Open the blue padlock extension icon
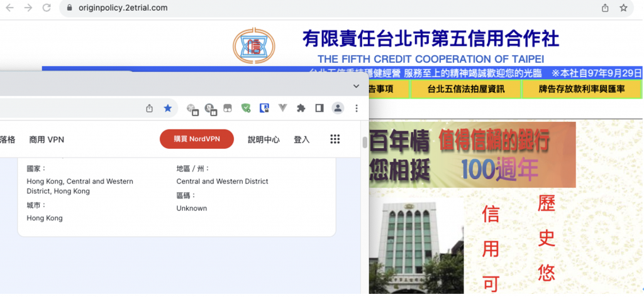The height and width of the screenshot is (297, 644). pos(264,108)
